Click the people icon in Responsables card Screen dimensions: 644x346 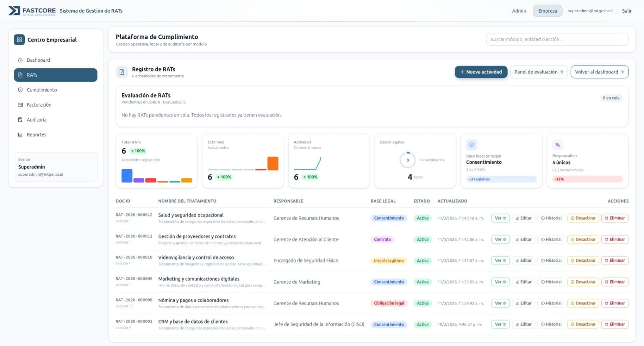pyautogui.click(x=557, y=145)
